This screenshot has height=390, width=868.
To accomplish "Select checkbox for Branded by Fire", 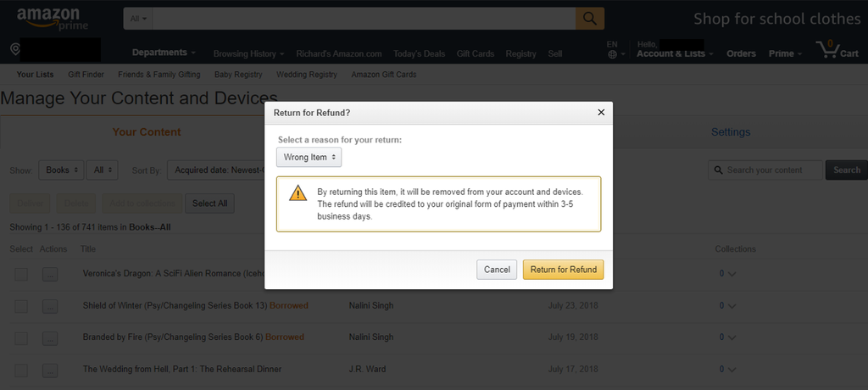I will tap(21, 337).
